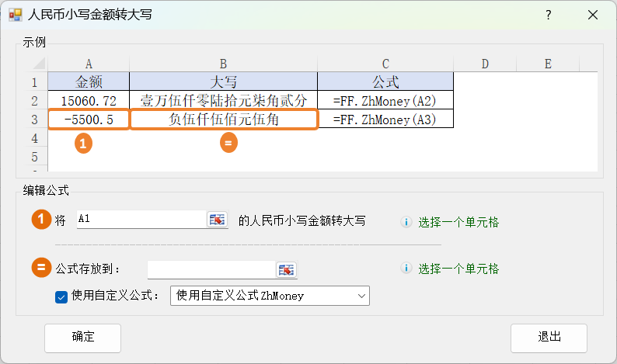
Task: Click range picker icon for formula destination
Action: coord(287,269)
